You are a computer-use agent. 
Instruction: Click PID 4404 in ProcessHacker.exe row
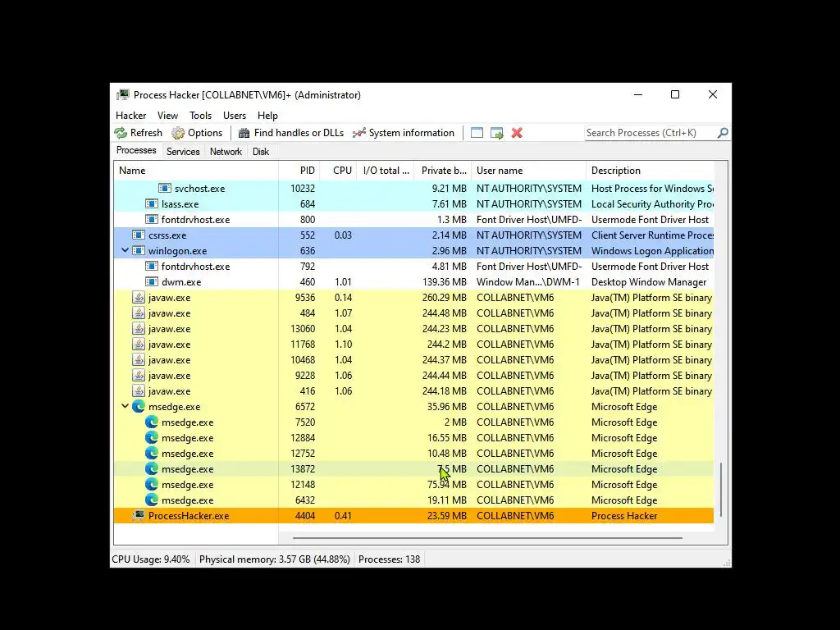click(305, 516)
